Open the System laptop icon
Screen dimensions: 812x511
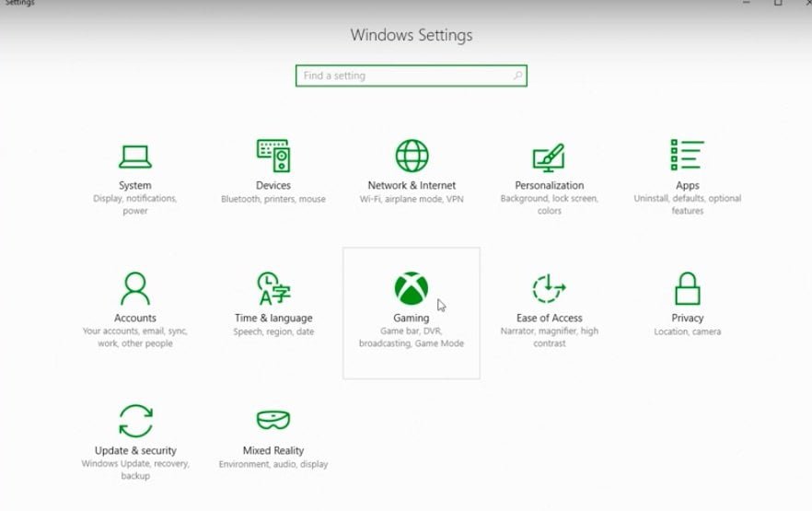(135, 157)
